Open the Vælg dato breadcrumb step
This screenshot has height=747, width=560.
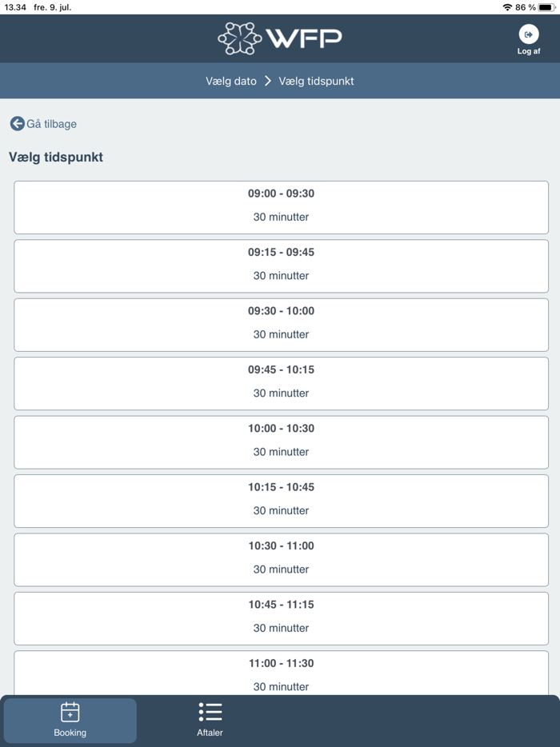[231, 81]
